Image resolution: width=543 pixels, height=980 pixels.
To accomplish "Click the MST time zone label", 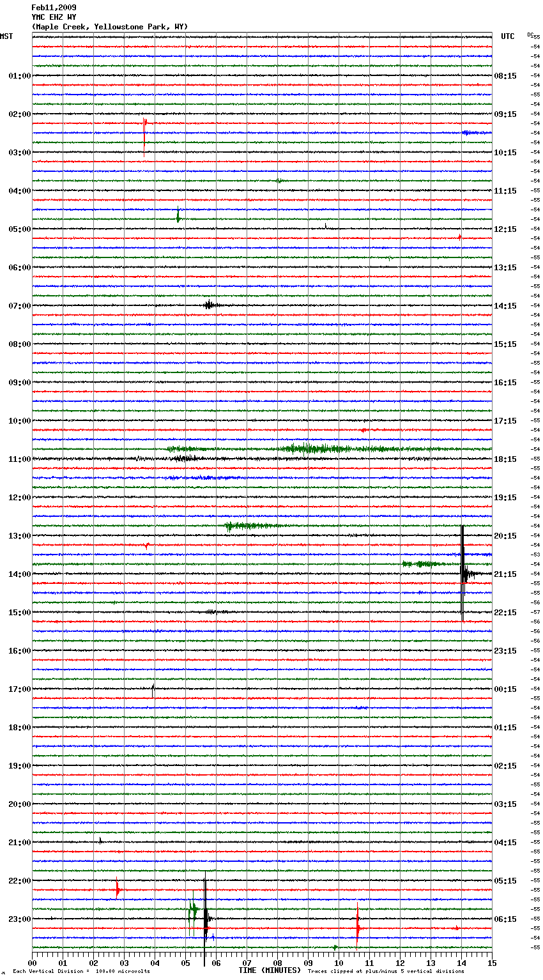I will click(6, 36).
